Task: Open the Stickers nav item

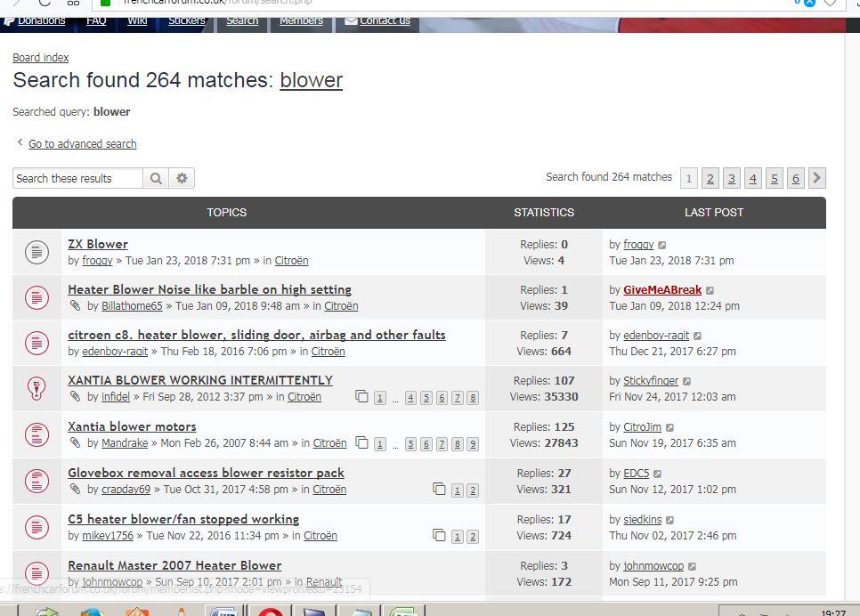Action: [186, 20]
